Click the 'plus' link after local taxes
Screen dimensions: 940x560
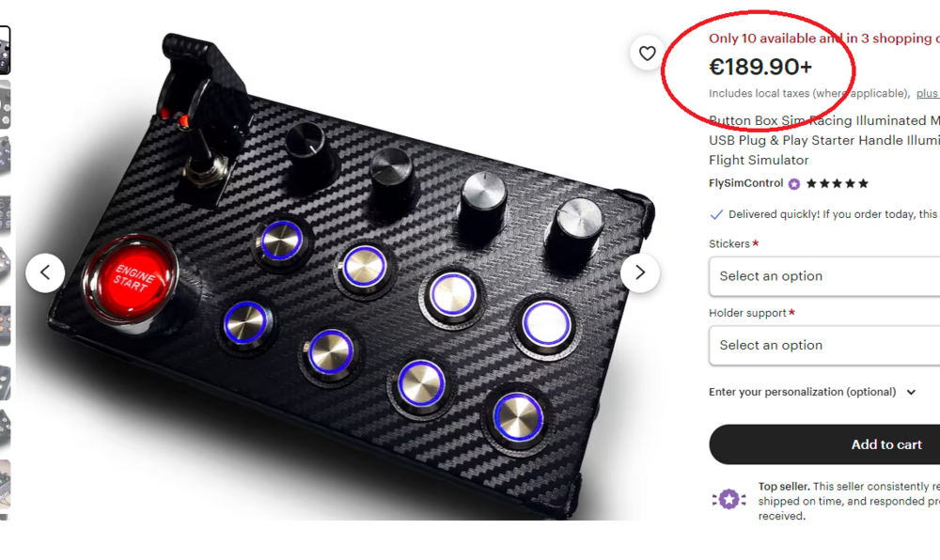[927, 94]
